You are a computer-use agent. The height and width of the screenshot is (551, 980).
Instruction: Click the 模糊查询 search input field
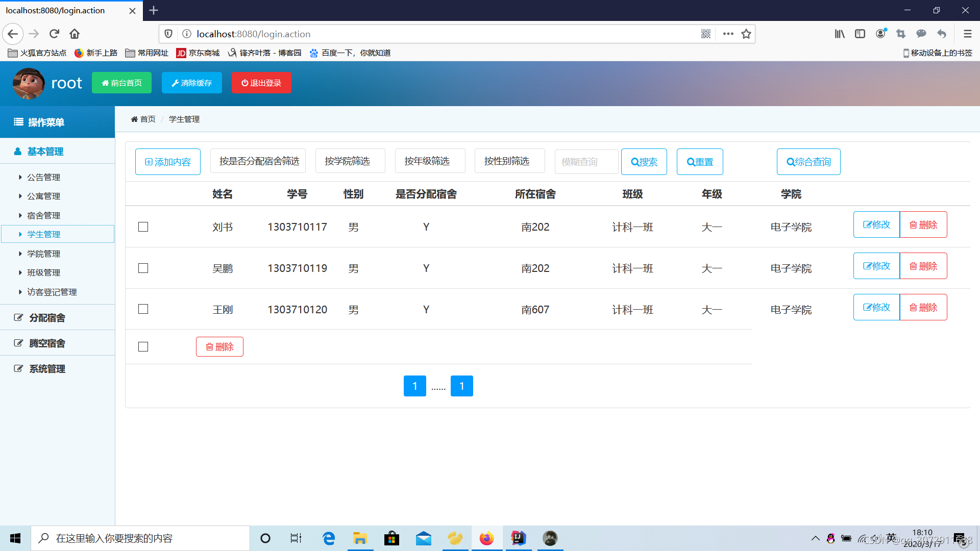(x=586, y=162)
